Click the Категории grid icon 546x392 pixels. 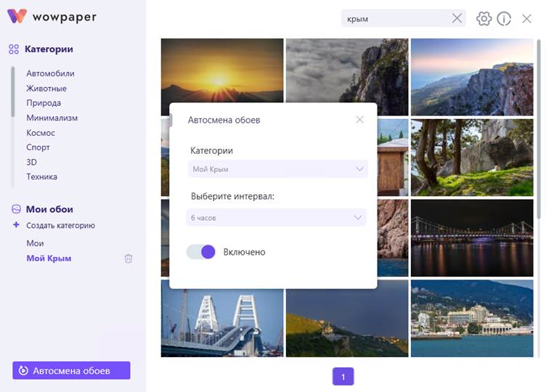pos(14,49)
